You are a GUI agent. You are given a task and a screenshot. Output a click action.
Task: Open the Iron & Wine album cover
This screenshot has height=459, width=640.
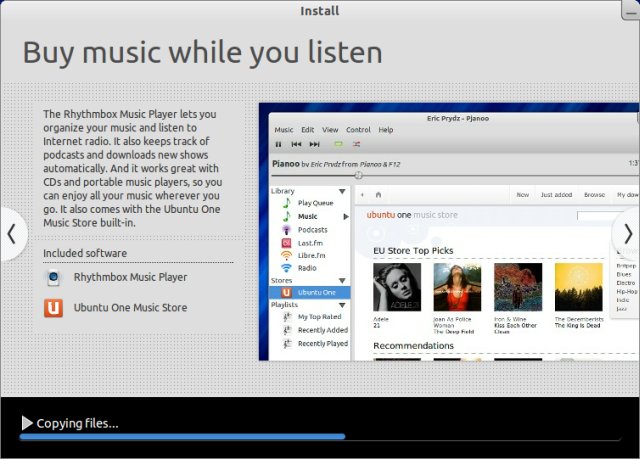click(x=518, y=287)
